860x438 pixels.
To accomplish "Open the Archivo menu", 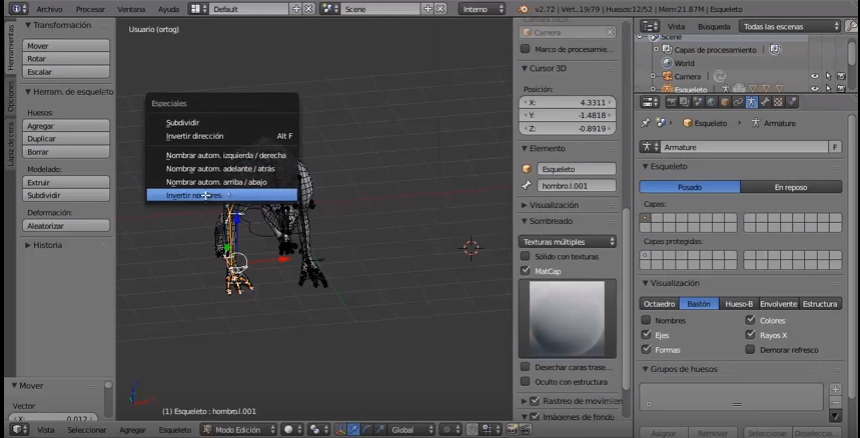I will (49, 8).
